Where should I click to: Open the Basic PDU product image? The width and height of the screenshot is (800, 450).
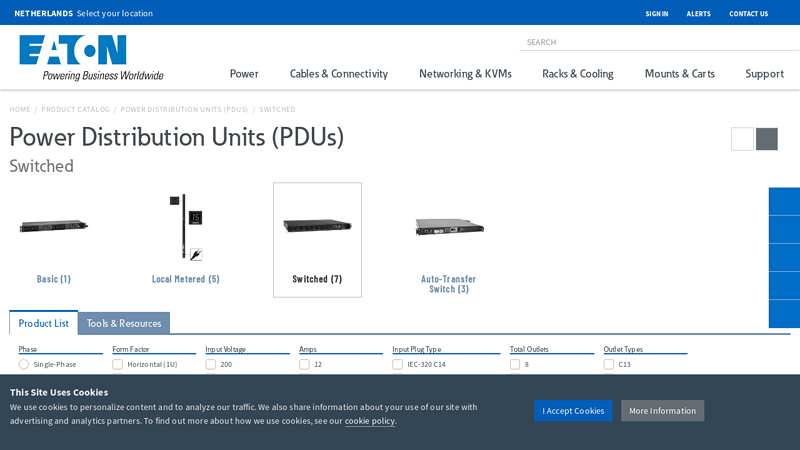pos(54,226)
